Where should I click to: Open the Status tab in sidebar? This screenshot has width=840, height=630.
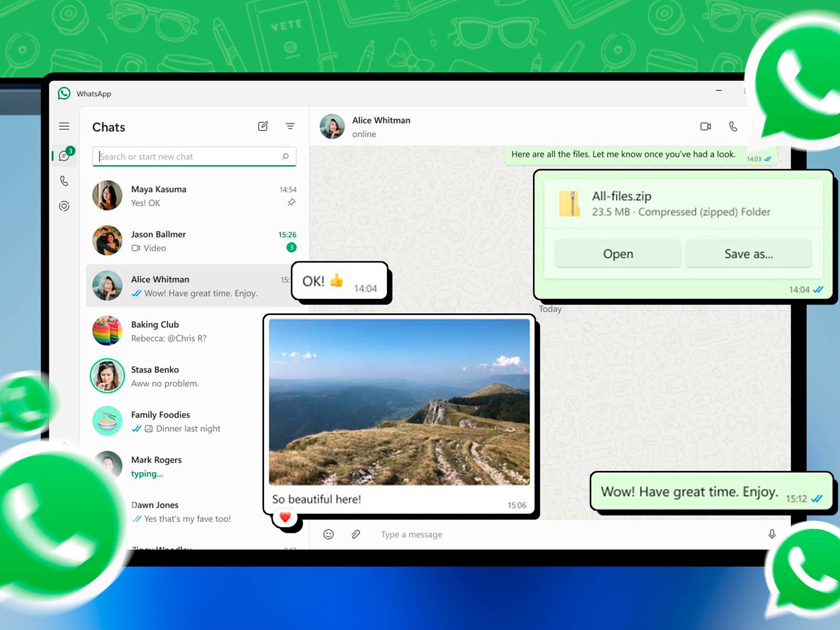click(x=64, y=206)
